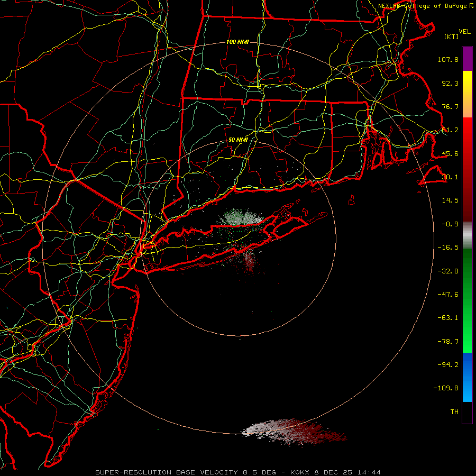Click the -109.8 velocity scale value
The height and width of the screenshot is (476, 476).
(446, 388)
